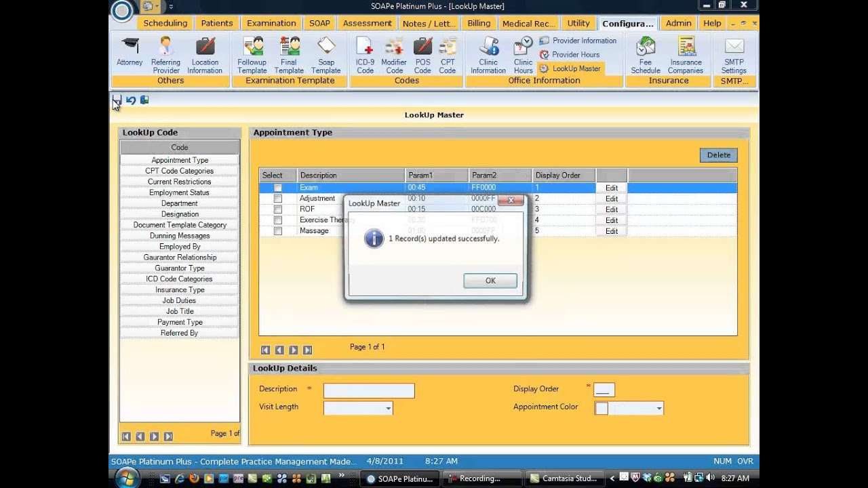Screen dimensions: 868x488
Task: Open Clinic Hours
Action: click(523, 56)
